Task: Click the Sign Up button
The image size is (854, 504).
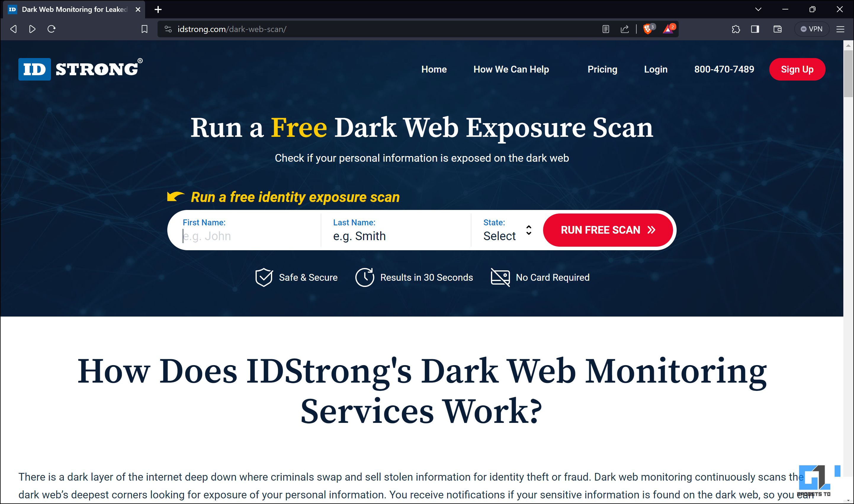Action: pyautogui.click(x=797, y=69)
